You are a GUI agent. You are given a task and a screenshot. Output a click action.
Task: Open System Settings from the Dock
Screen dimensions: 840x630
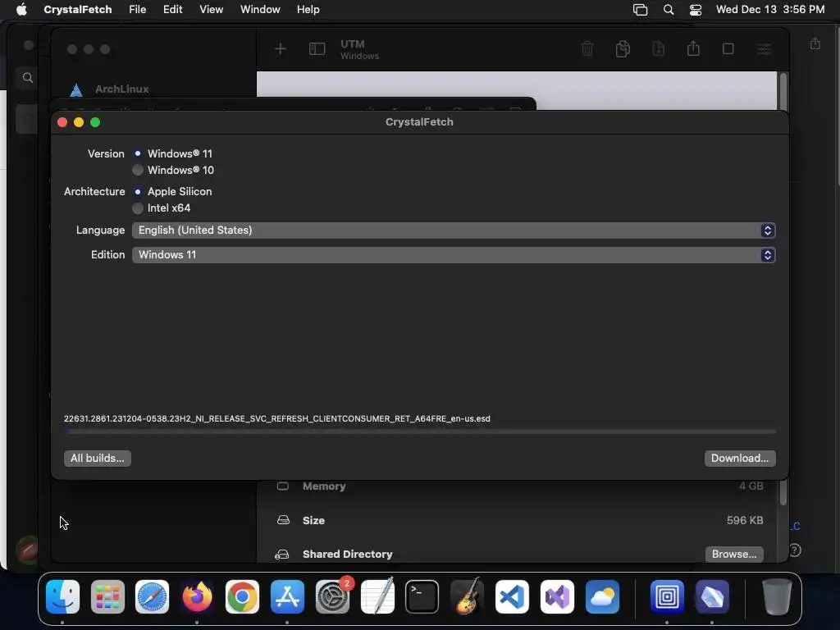point(332,596)
